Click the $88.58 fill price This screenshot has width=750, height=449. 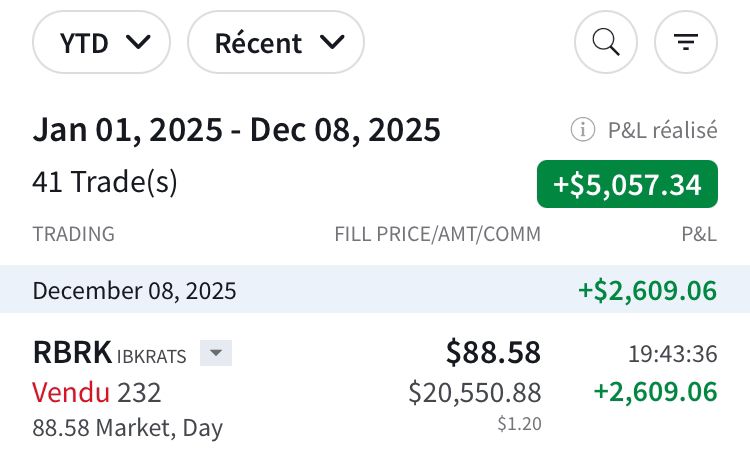pyautogui.click(x=493, y=352)
